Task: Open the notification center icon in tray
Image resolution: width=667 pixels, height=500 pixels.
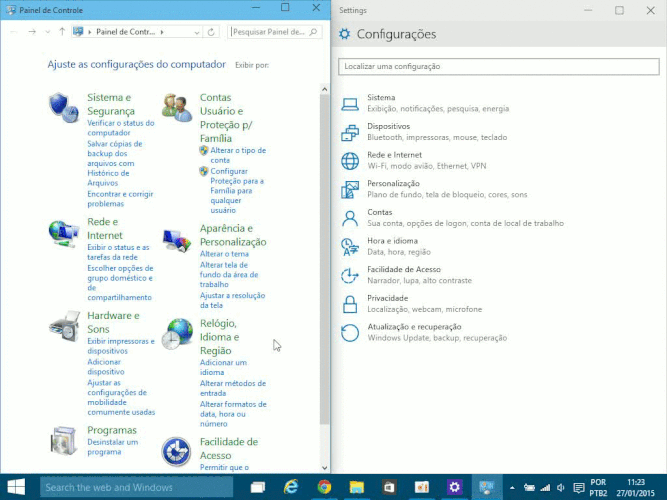Action: pos(579,488)
